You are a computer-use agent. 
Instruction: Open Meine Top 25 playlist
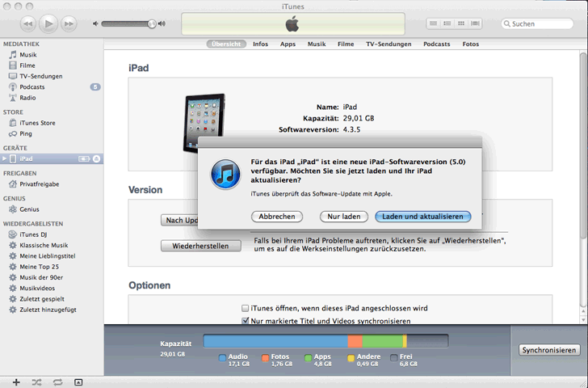tap(39, 267)
